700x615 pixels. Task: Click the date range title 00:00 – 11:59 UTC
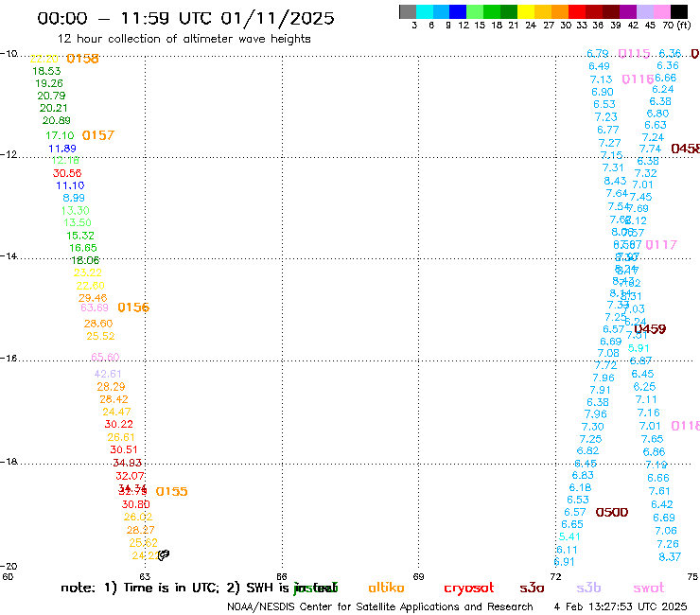coord(185,18)
